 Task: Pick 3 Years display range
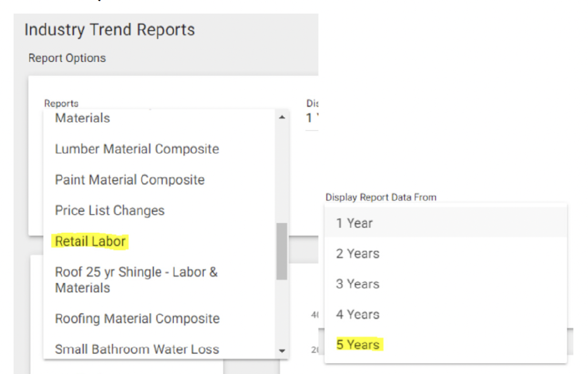[x=446, y=284]
